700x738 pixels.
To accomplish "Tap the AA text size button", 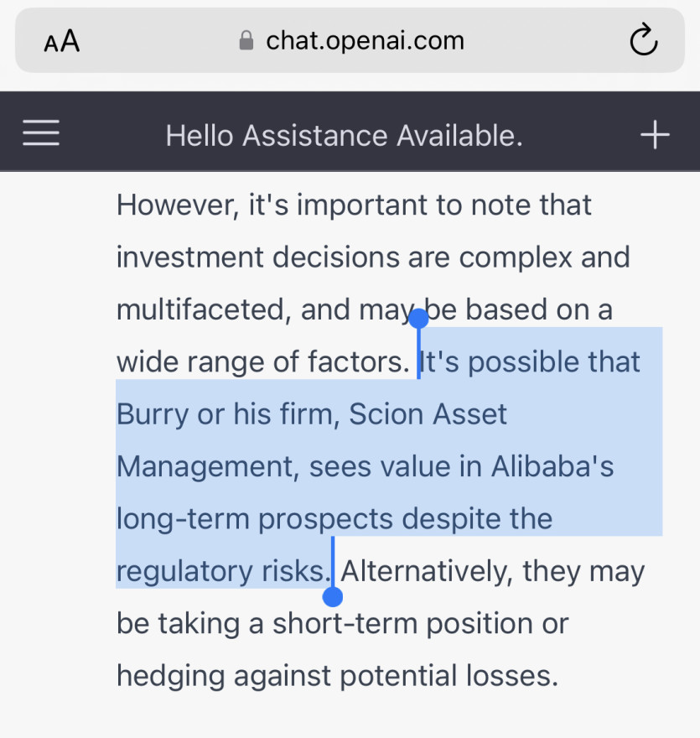I will coord(61,41).
